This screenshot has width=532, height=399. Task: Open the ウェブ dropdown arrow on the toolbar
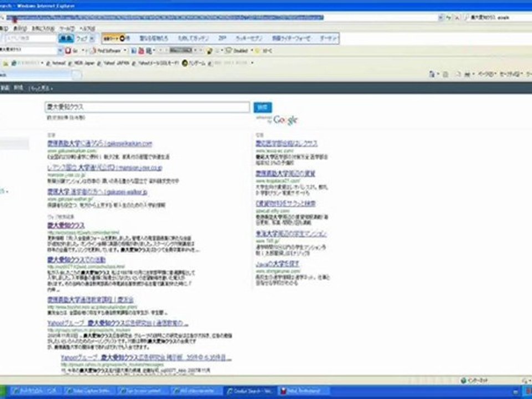pyautogui.click(x=92, y=39)
